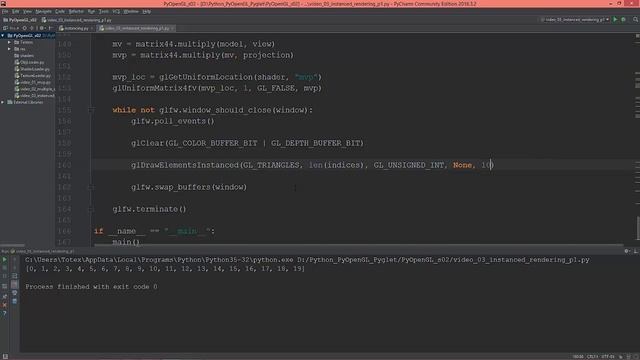Expand the first subfolder under the project root

9,42
